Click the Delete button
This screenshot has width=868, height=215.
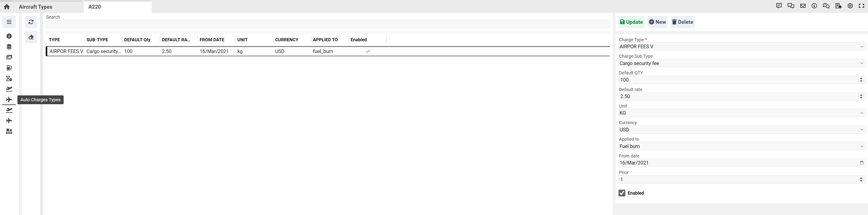pyautogui.click(x=682, y=22)
